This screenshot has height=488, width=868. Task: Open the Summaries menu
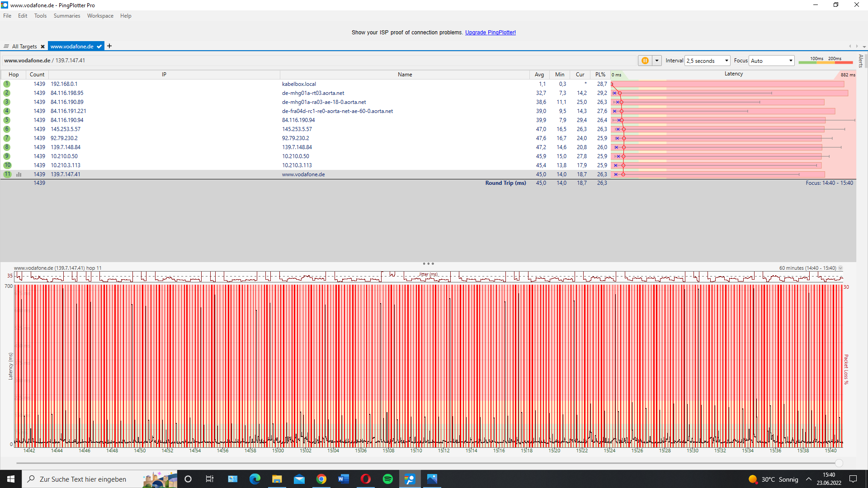(x=66, y=16)
